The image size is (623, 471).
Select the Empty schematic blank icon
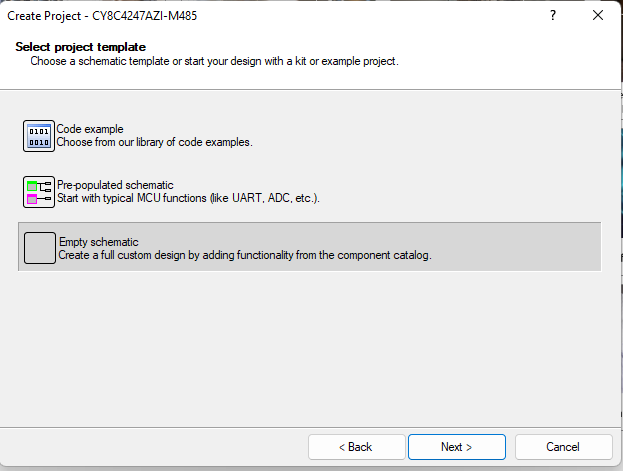(40, 248)
